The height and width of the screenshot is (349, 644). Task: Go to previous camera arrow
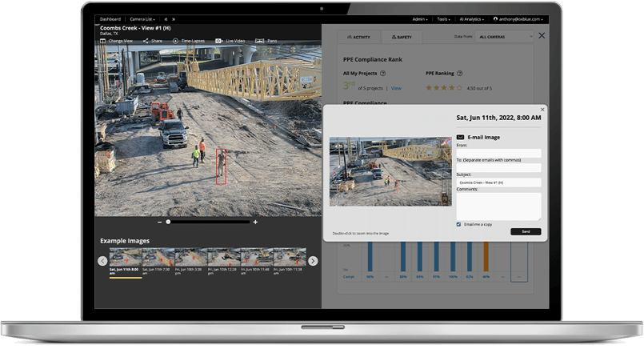(x=166, y=19)
